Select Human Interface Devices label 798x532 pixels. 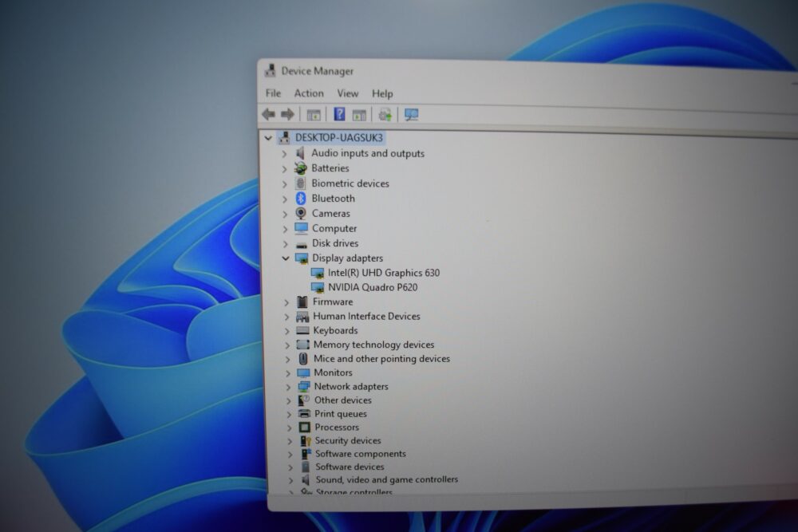366,317
